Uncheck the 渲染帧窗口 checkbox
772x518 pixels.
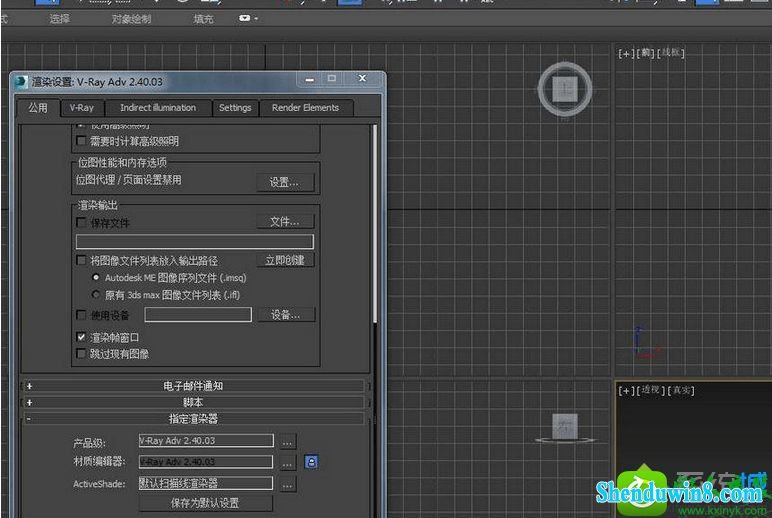[x=82, y=337]
